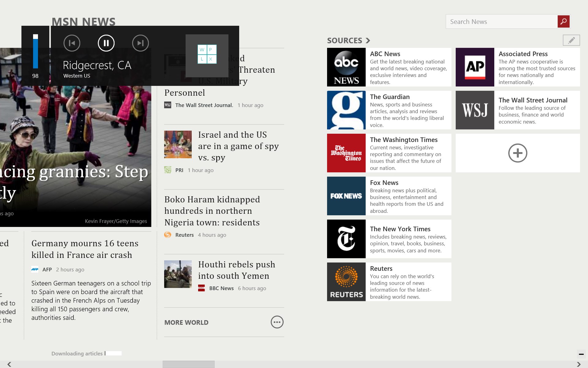This screenshot has width=588, height=368.
Task: Click the pencil edit sources icon
Action: click(571, 40)
